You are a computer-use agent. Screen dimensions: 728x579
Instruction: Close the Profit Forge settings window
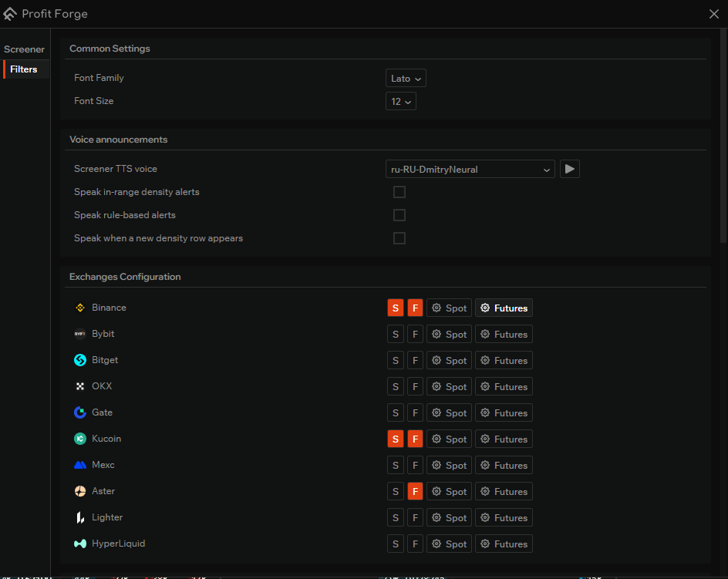pyautogui.click(x=714, y=14)
